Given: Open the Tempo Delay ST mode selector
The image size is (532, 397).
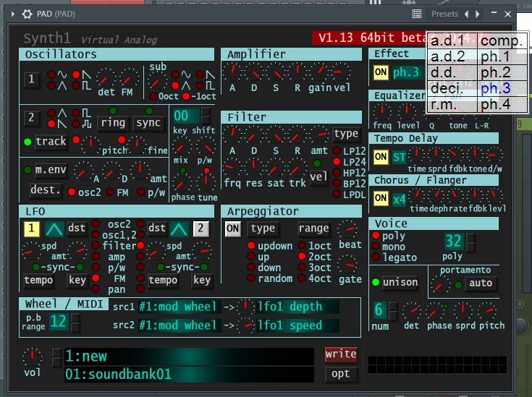Looking at the screenshot, I should [399, 158].
